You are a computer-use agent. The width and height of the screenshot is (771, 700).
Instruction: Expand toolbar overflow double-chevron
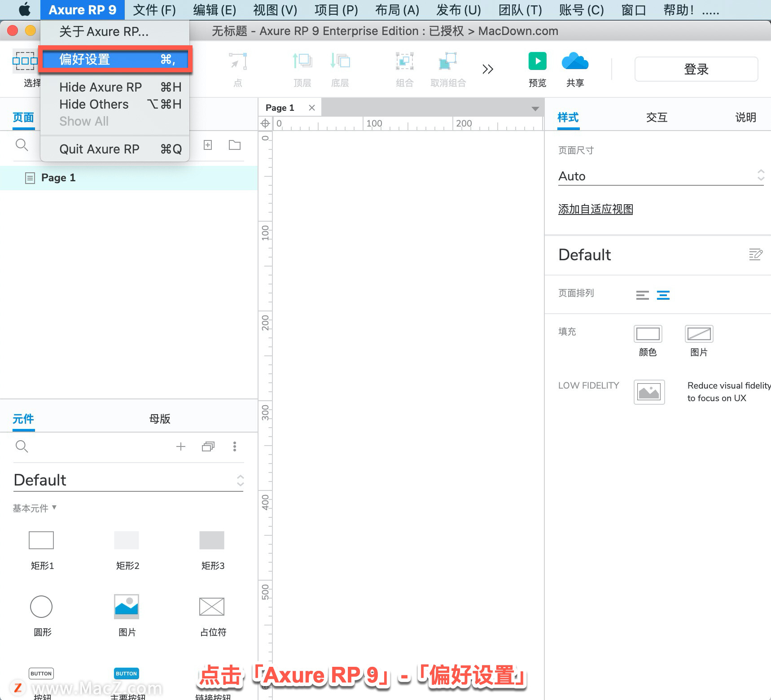(x=488, y=69)
